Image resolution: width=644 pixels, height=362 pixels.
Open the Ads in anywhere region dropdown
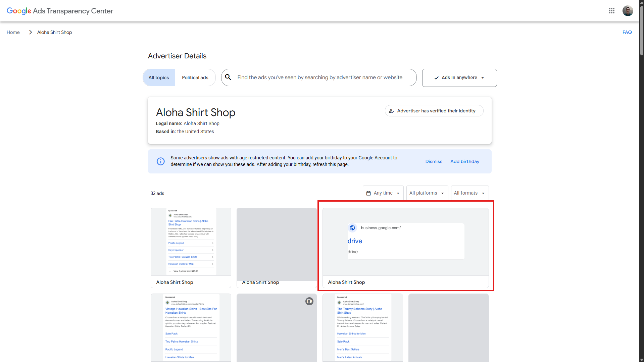[459, 78]
